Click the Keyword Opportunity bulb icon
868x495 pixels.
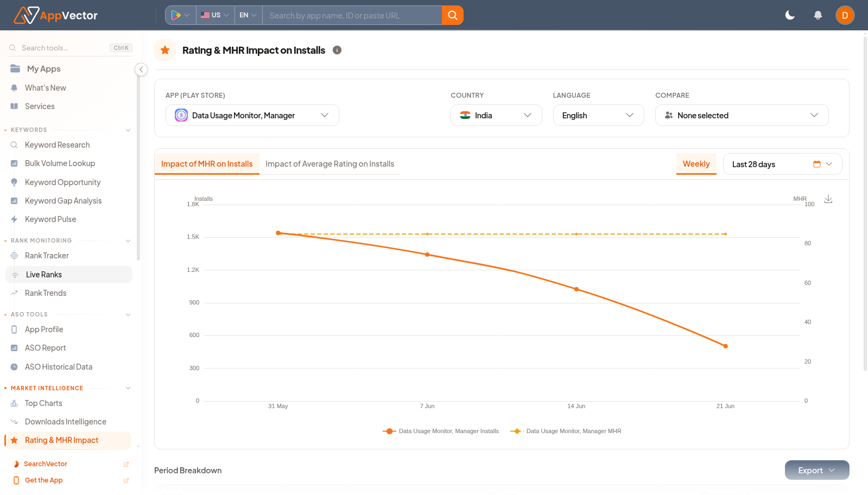pyautogui.click(x=14, y=182)
